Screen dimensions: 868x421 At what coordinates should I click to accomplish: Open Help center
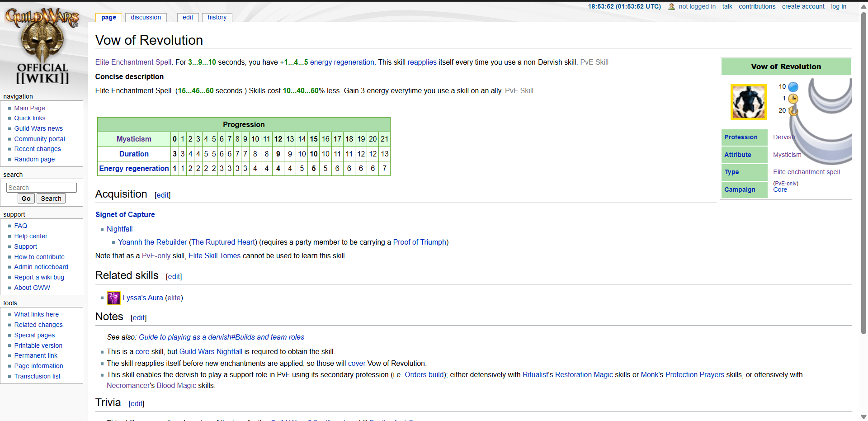[31, 236]
